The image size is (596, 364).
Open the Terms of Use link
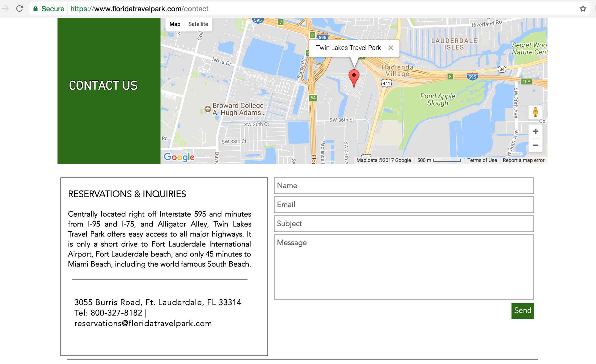(482, 160)
